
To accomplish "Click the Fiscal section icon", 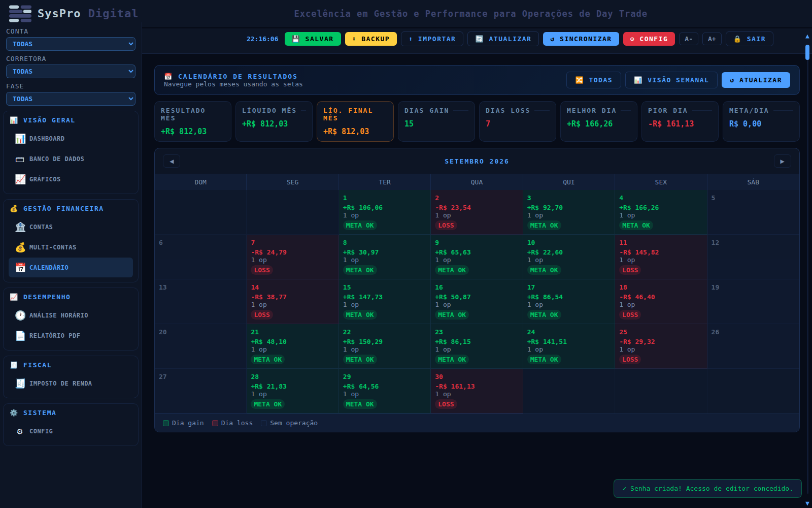I will click(x=14, y=365).
